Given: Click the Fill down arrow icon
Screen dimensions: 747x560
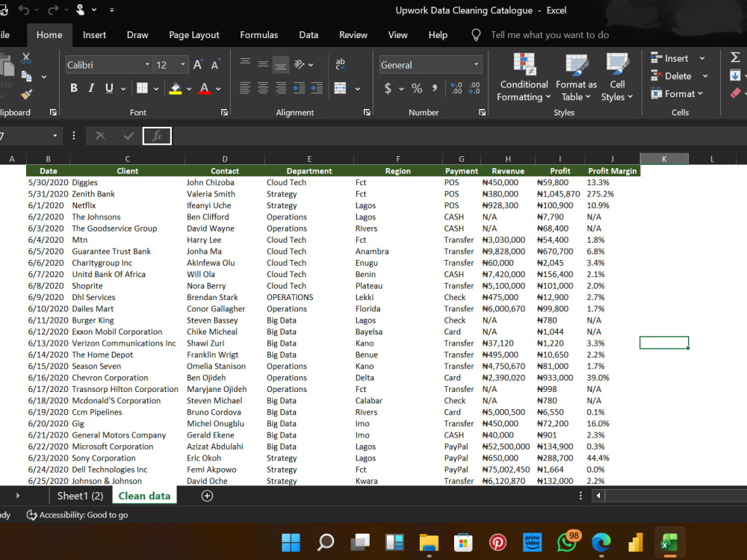Looking at the screenshot, I should [x=735, y=75].
